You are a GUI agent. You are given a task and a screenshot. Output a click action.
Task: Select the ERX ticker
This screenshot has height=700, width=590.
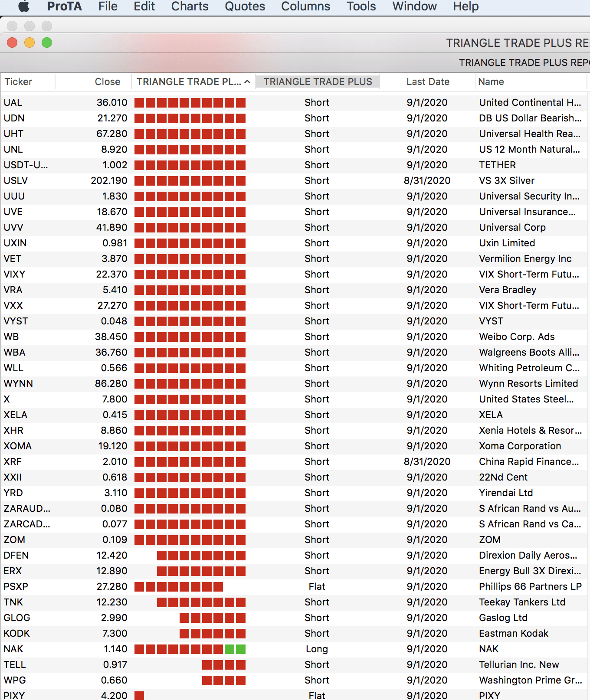coord(13,571)
